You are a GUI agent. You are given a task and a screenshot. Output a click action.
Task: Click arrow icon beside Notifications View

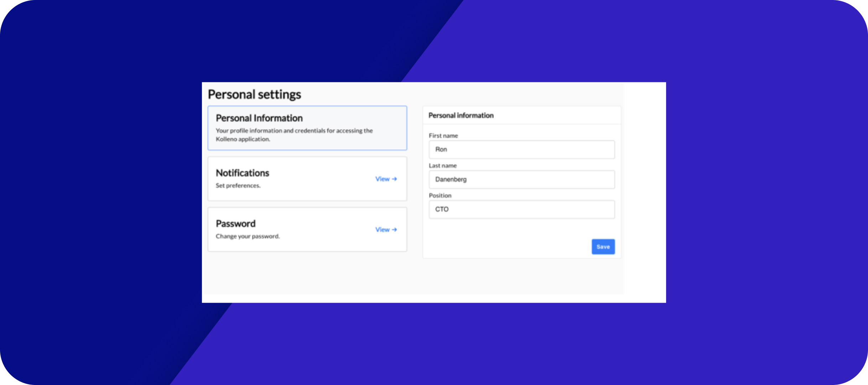click(394, 179)
